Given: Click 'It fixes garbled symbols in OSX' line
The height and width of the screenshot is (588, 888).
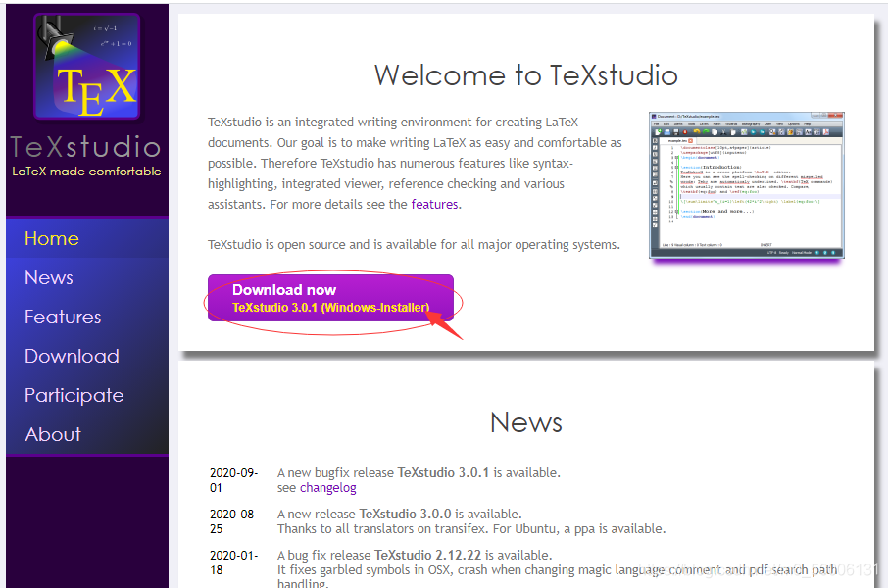Looking at the screenshot, I should point(558,570).
